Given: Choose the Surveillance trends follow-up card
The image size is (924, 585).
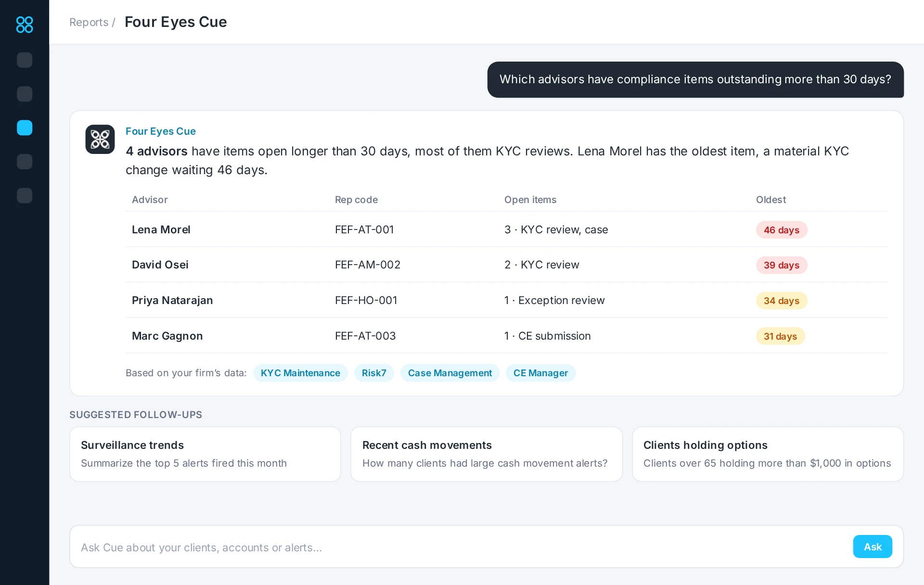Looking at the screenshot, I should click(x=205, y=454).
